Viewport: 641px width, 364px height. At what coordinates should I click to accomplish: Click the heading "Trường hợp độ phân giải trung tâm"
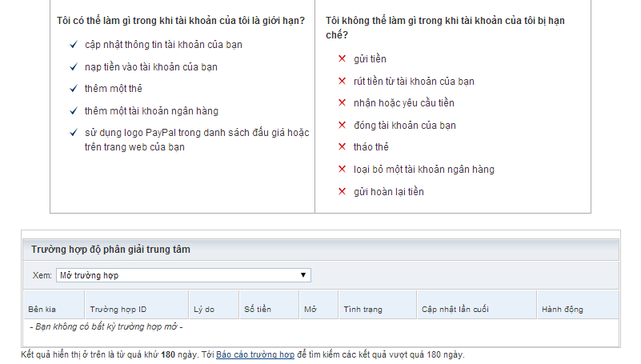pos(110,250)
